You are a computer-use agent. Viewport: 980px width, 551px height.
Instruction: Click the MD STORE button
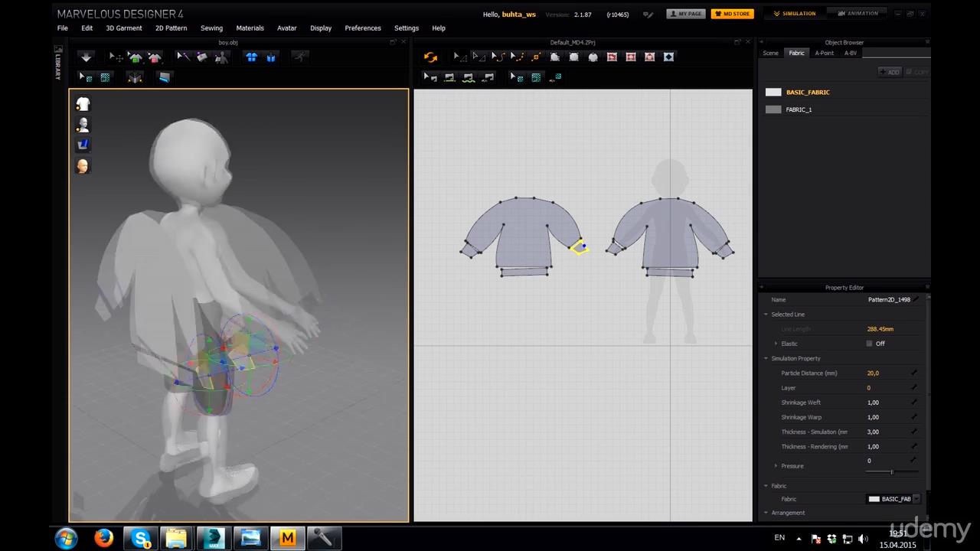(732, 14)
